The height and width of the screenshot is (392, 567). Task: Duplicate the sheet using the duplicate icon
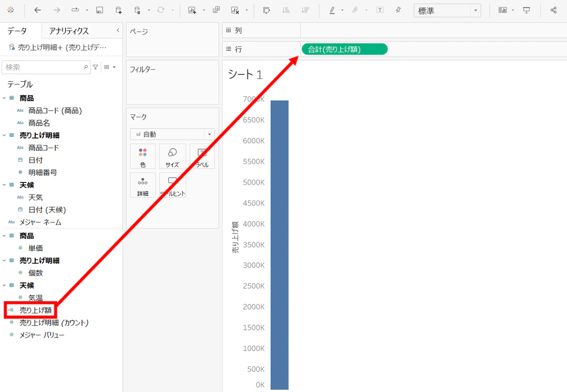coord(216,10)
